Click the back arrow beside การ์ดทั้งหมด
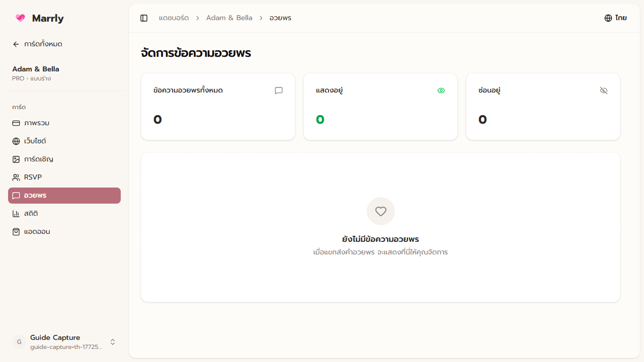This screenshot has width=644, height=362. (x=16, y=44)
